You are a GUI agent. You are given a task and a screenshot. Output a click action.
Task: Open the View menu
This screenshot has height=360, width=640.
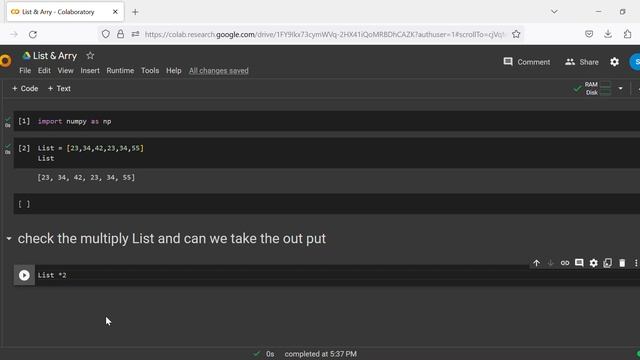tap(65, 71)
